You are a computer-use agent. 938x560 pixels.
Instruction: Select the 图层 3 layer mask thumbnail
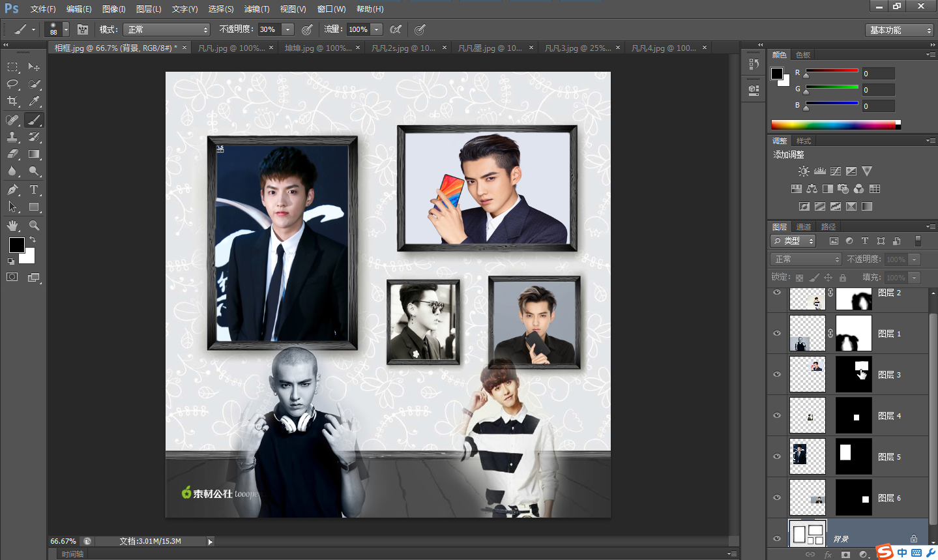853,374
